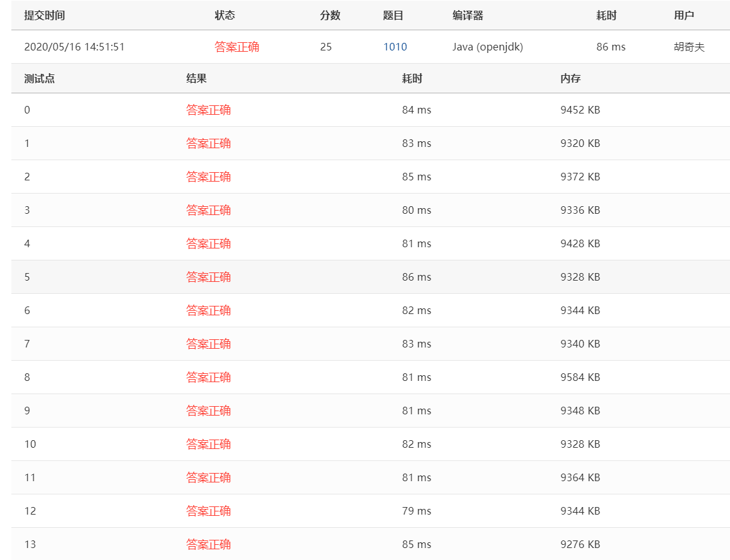This screenshot has width=730, height=560.
Task: Open problem 1010 link
Action: click(395, 47)
